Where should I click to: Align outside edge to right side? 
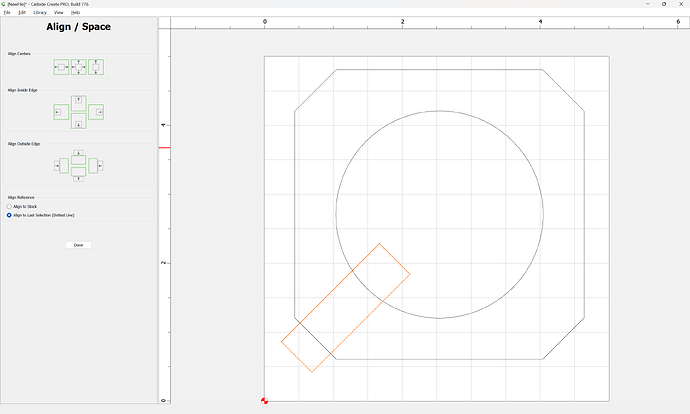[x=96, y=166]
